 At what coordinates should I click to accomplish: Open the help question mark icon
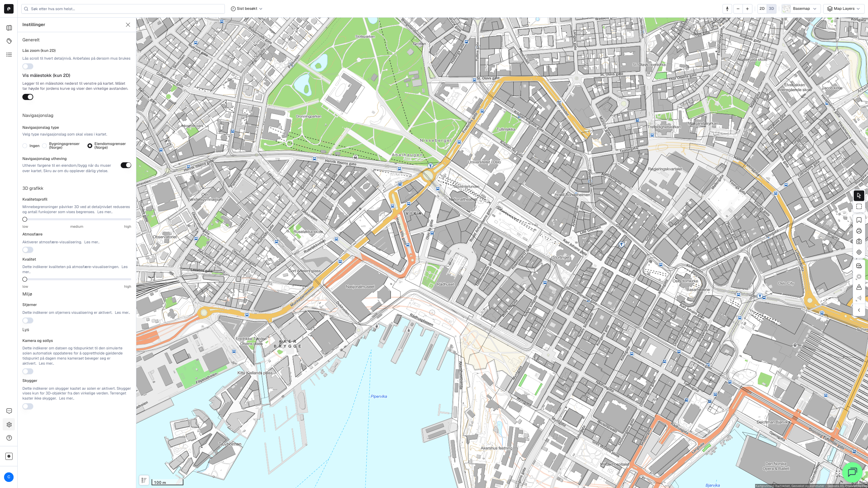click(9, 438)
